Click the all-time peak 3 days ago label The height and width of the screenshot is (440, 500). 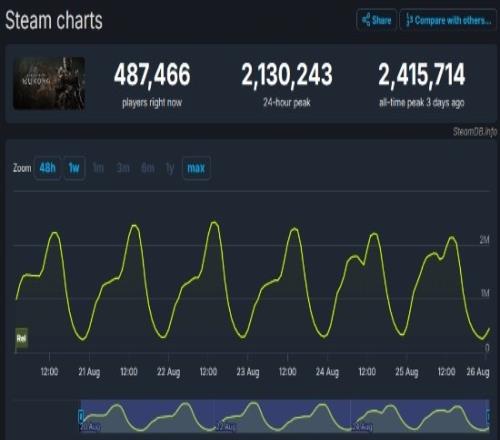coord(422,103)
